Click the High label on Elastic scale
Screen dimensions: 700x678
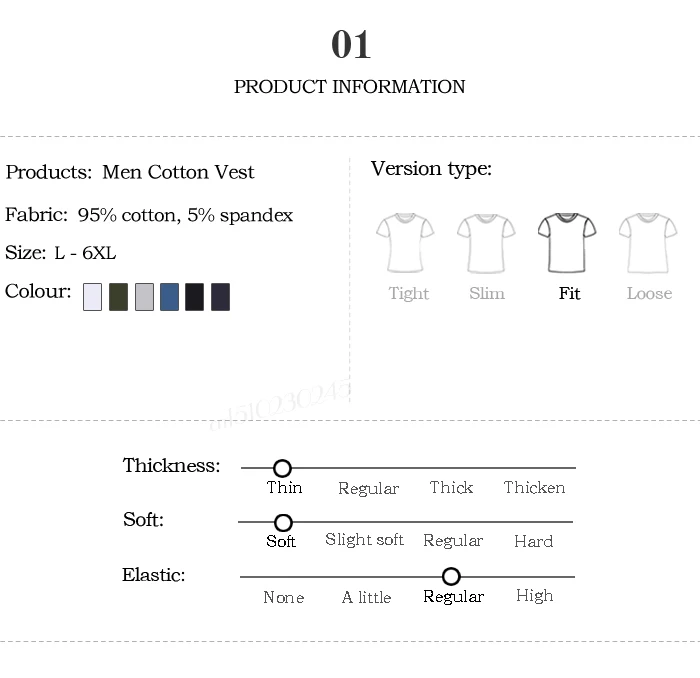tap(534, 596)
